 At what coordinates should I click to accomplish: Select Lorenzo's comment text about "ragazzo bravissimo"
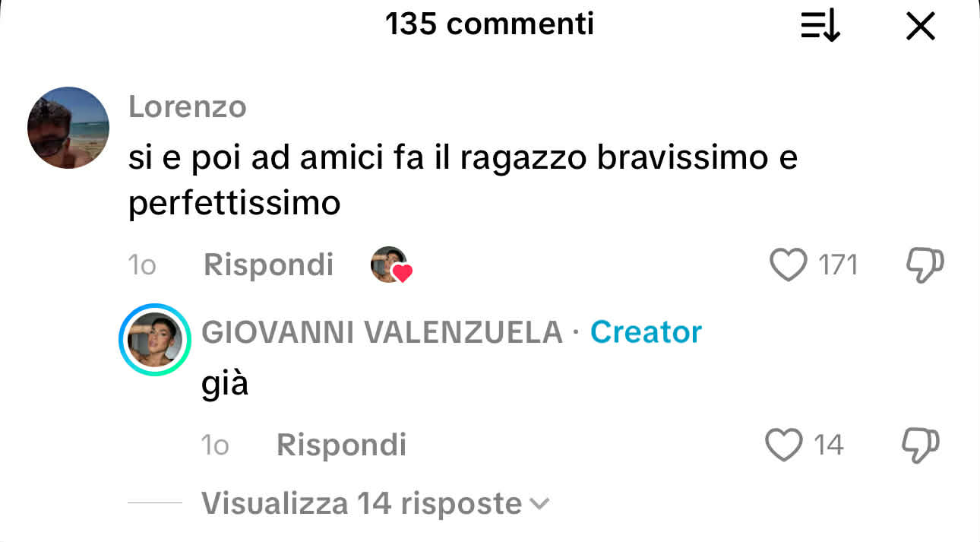coord(463,181)
